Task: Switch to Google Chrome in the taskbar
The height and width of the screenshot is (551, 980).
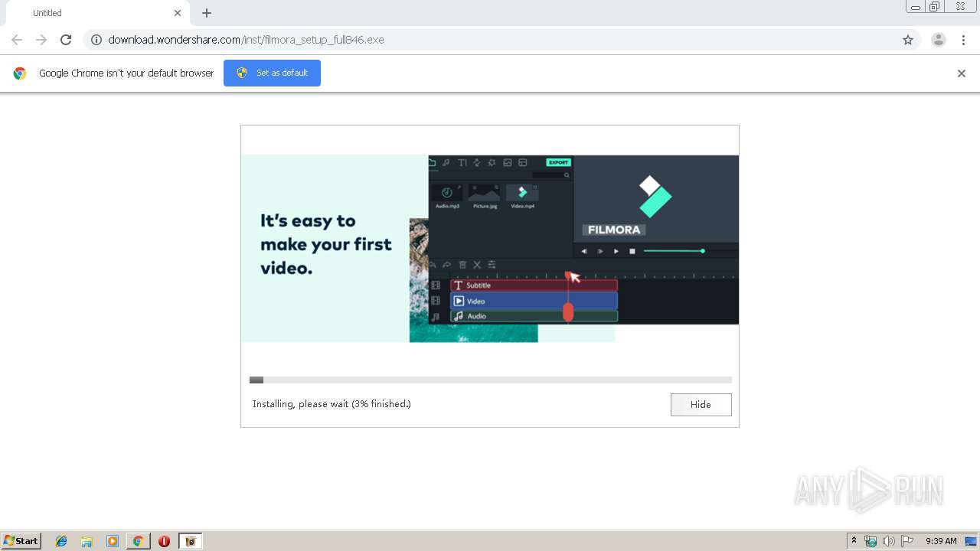Action: (138, 541)
